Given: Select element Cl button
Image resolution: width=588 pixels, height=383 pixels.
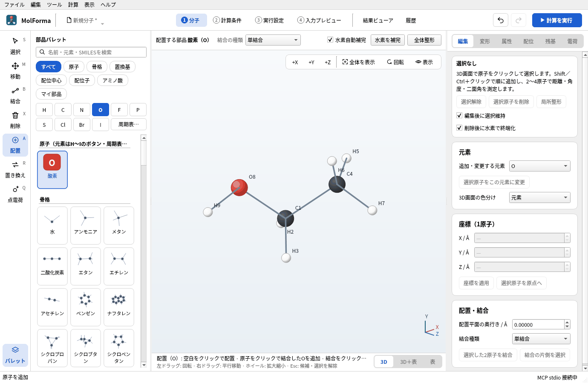Looking at the screenshot, I should (x=63, y=125).
